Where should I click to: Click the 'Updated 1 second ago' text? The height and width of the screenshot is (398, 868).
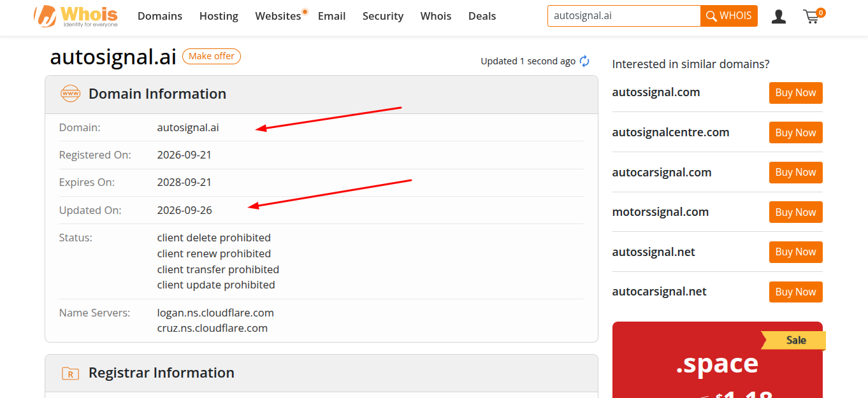tap(528, 61)
